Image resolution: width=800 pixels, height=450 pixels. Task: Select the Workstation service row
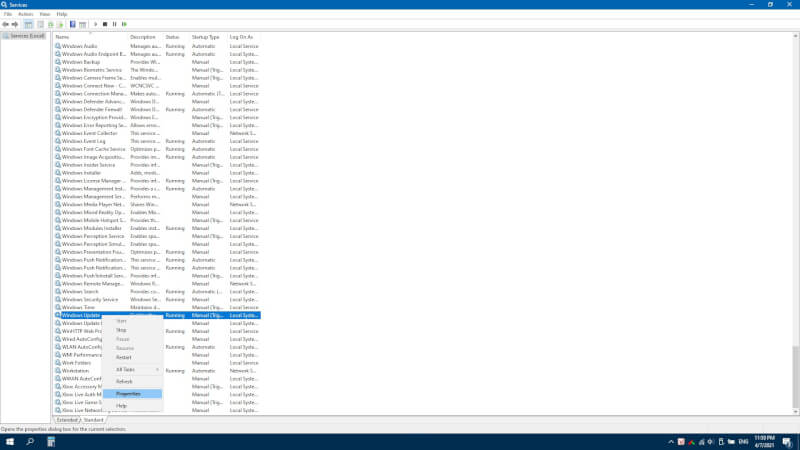point(157,370)
